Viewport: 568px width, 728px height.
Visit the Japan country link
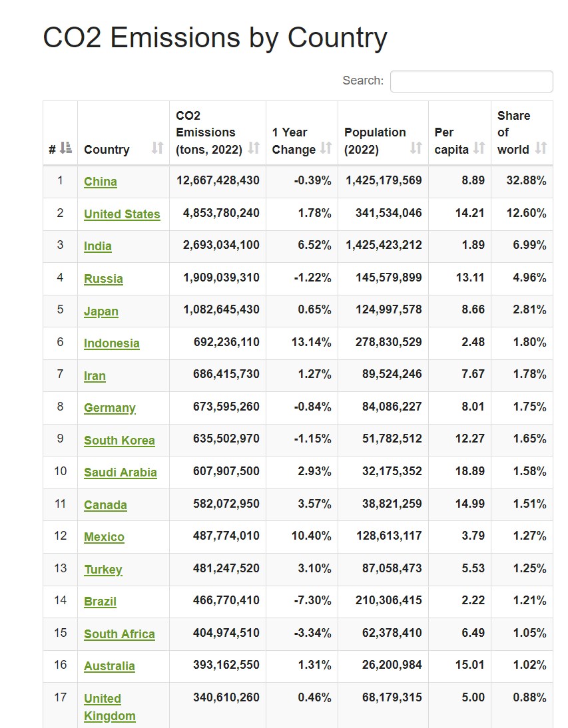pos(101,311)
